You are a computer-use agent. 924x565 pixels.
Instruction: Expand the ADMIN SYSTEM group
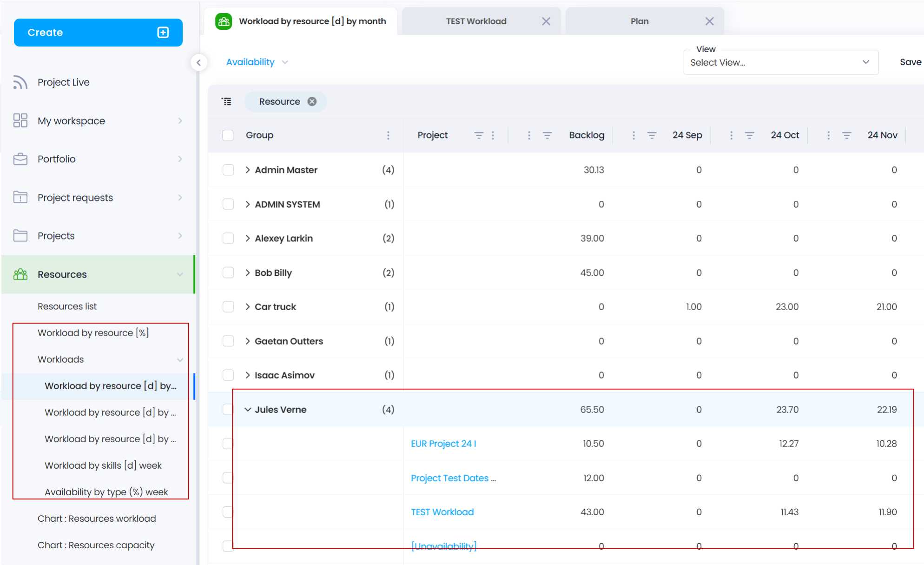coord(247,204)
